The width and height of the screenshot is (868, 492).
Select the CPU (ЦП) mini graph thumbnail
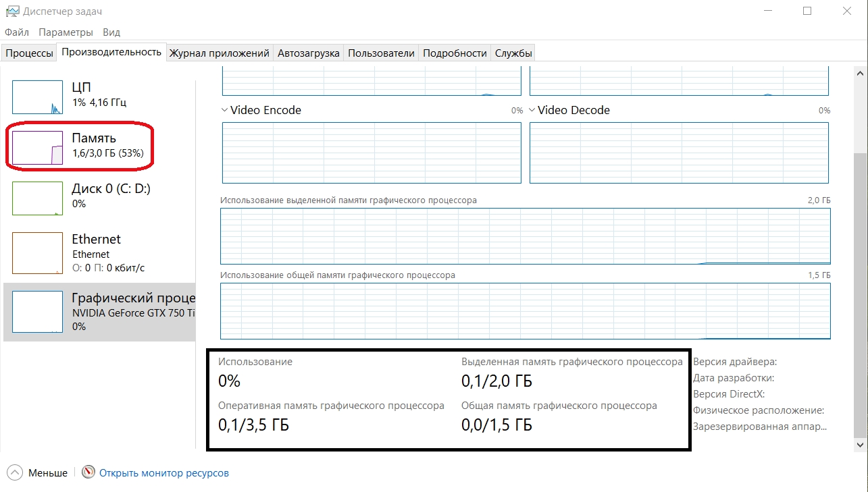[37, 97]
